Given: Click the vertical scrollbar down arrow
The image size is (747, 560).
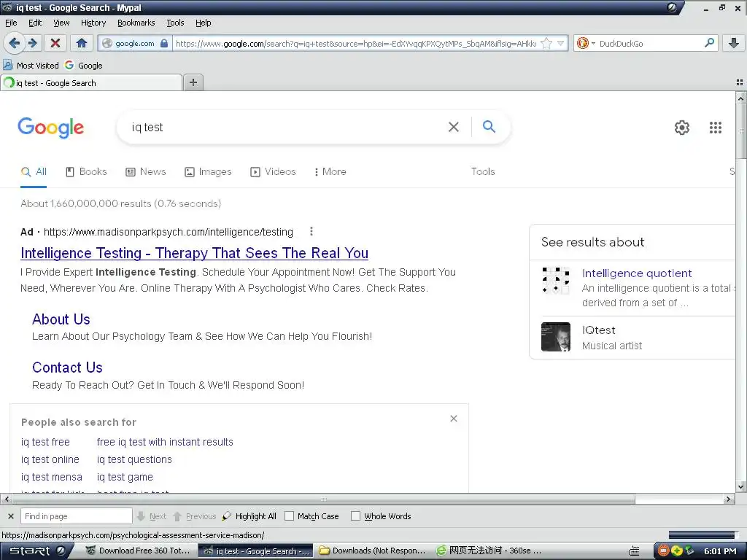Looking at the screenshot, I should [x=741, y=486].
